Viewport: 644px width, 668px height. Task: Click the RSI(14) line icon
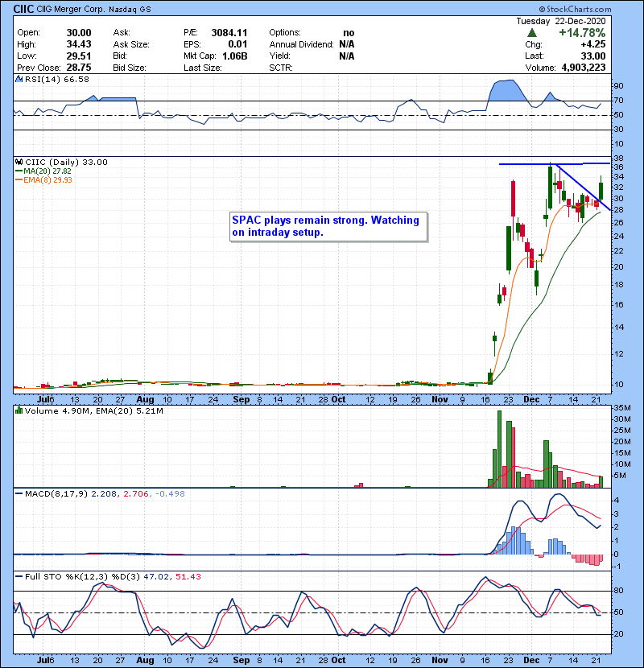[x=19, y=79]
